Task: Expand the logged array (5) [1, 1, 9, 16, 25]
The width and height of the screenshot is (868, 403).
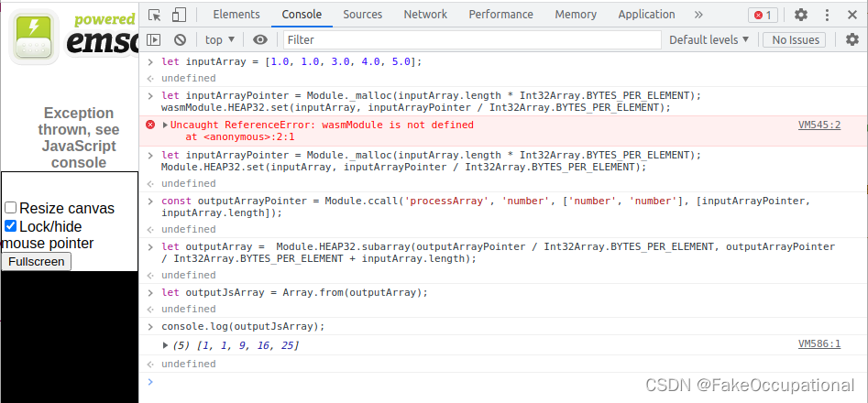Action: [x=165, y=345]
